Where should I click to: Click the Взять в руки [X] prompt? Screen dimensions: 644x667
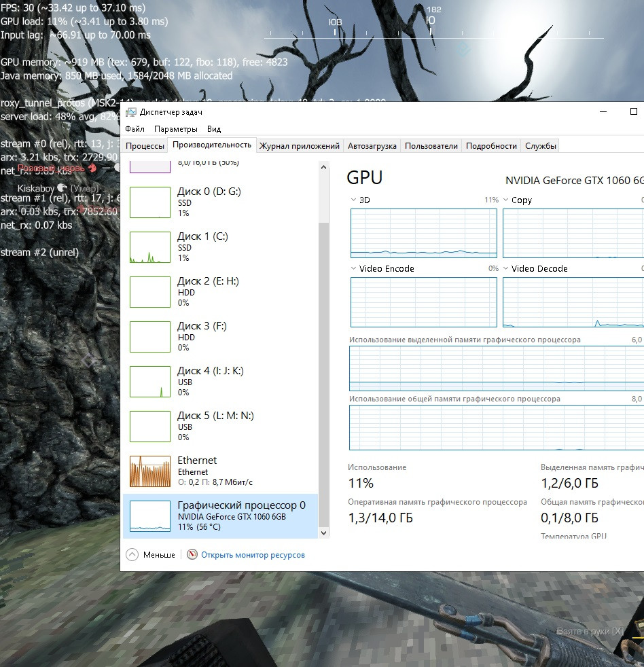tap(590, 631)
